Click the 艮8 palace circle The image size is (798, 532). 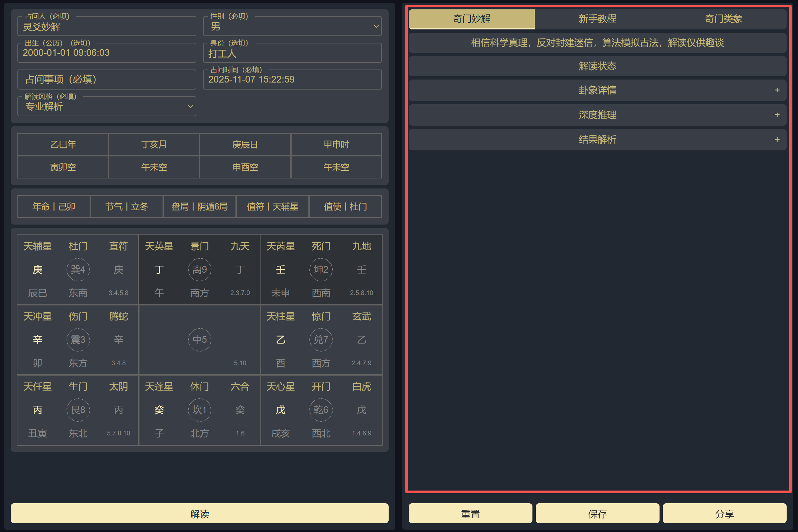click(78, 410)
